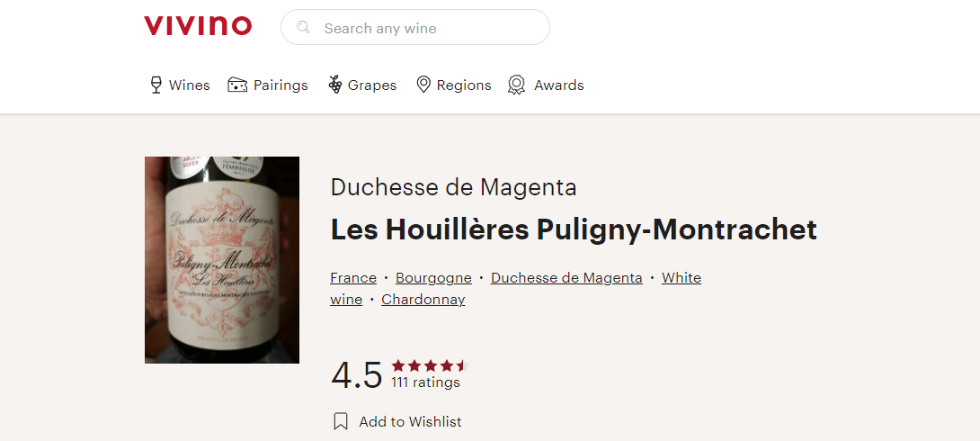Open the Pairings menu

pos(281,85)
